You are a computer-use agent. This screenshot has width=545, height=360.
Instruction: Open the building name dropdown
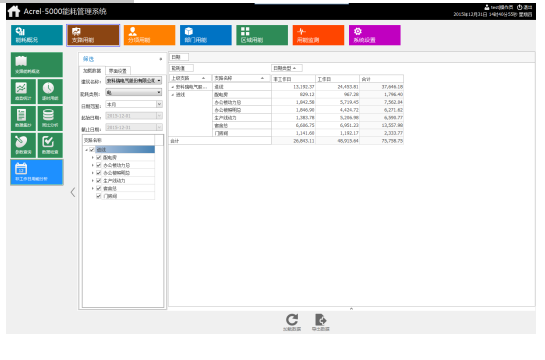click(134, 81)
